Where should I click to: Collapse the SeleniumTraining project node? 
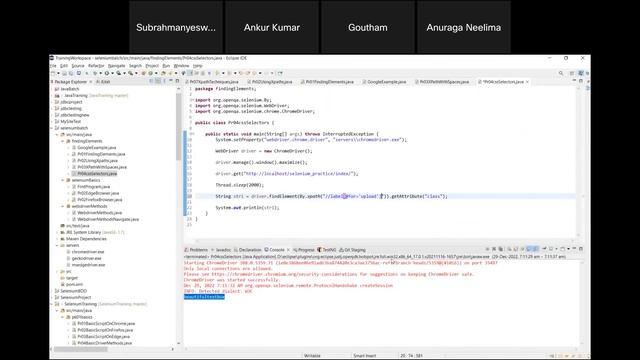coord(52,304)
